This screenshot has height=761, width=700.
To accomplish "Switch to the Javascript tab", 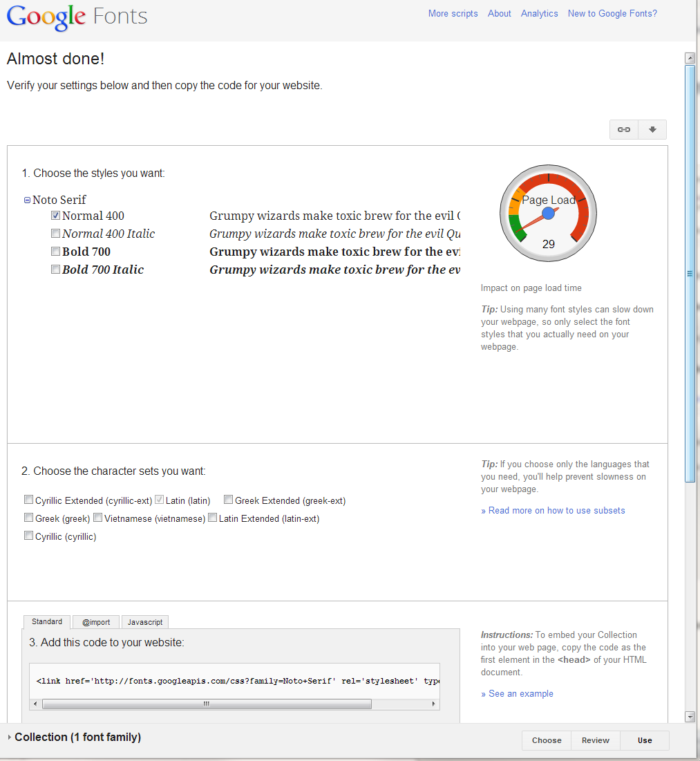I will click(144, 621).
